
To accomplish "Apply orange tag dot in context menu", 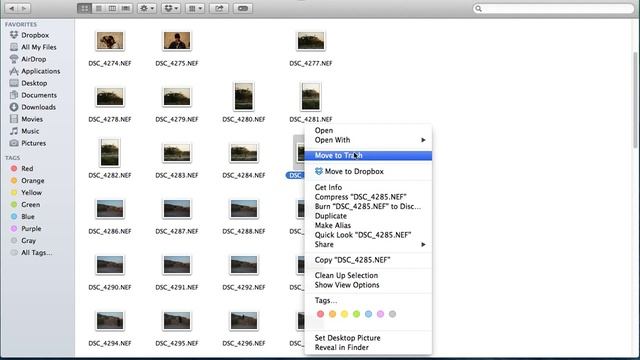I will pos(332,314).
